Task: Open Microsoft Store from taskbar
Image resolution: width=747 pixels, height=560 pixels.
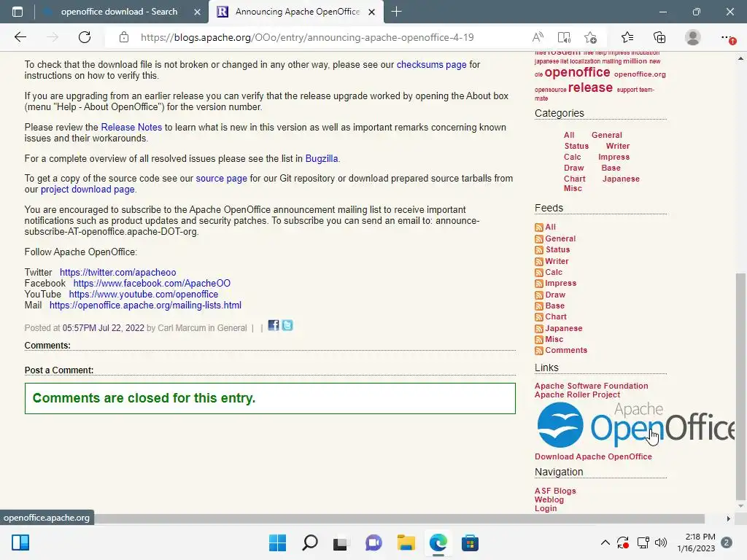Action: tap(470, 542)
